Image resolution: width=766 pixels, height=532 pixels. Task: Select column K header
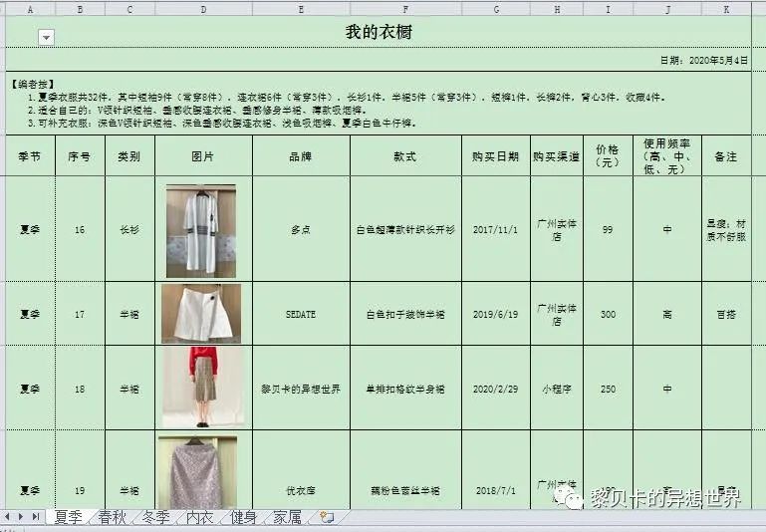[727, 9]
